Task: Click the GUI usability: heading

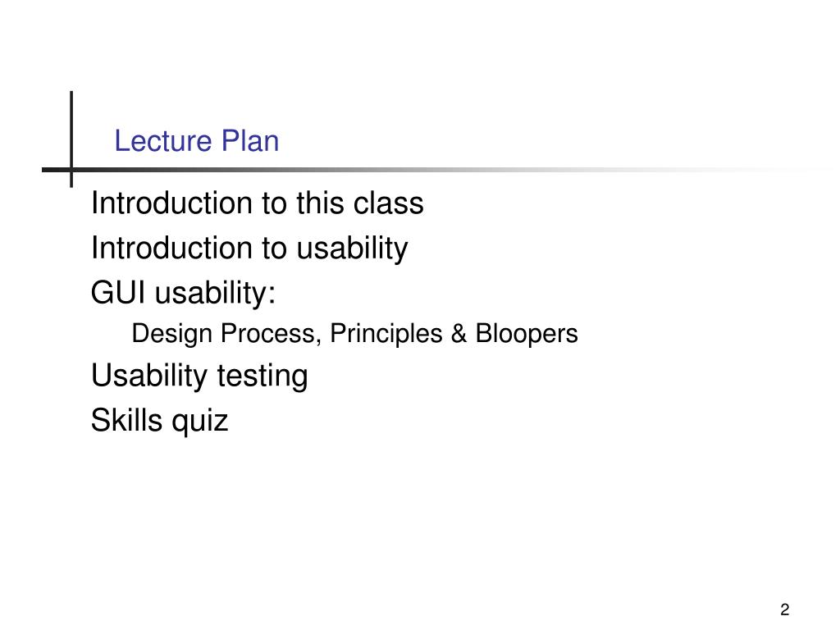Action: click(183, 293)
